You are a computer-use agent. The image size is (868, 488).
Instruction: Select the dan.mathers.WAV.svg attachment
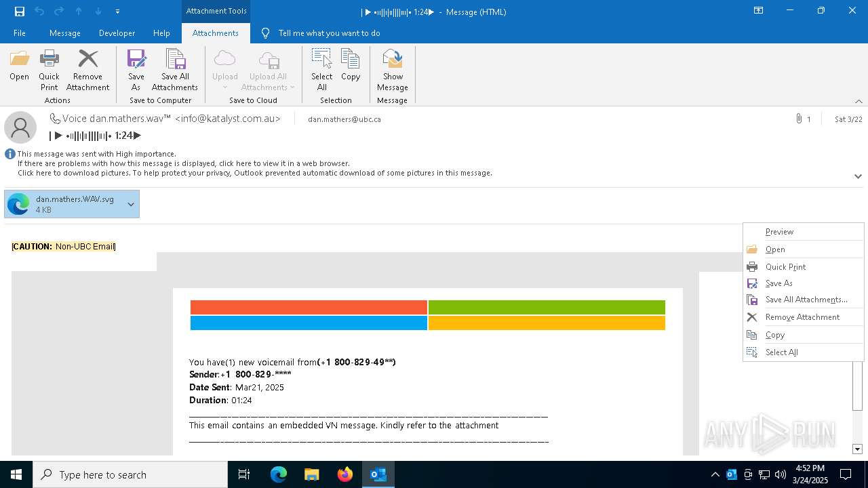pos(64,204)
